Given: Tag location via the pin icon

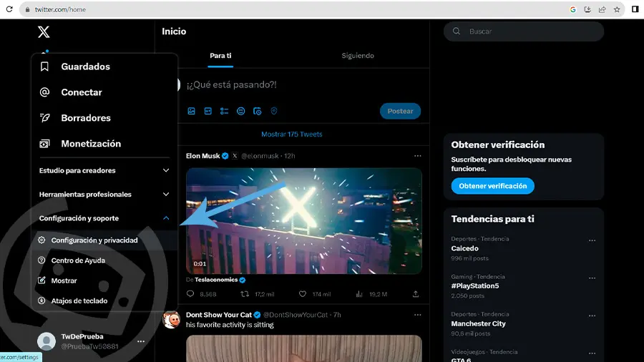Looking at the screenshot, I should click(x=274, y=111).
